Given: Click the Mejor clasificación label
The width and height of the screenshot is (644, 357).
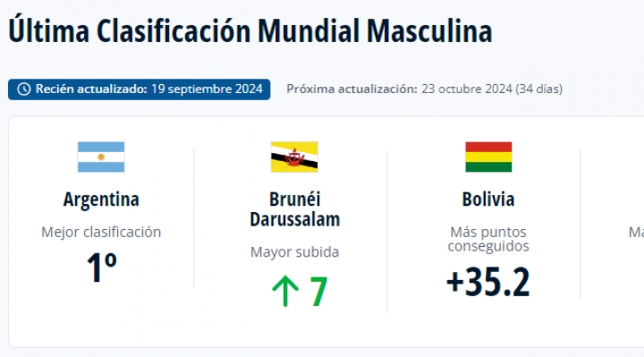Looking at the screenshot, I should pos(101,232).
